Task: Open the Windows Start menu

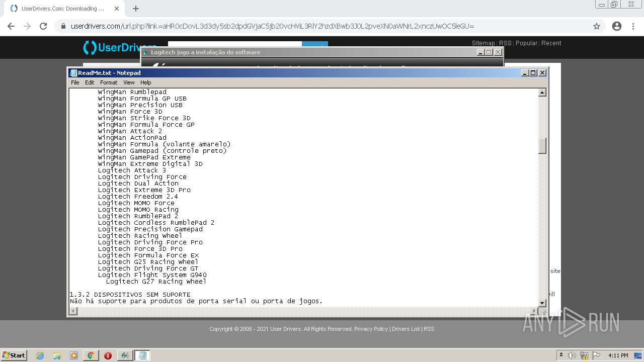Action: (14, 355)
